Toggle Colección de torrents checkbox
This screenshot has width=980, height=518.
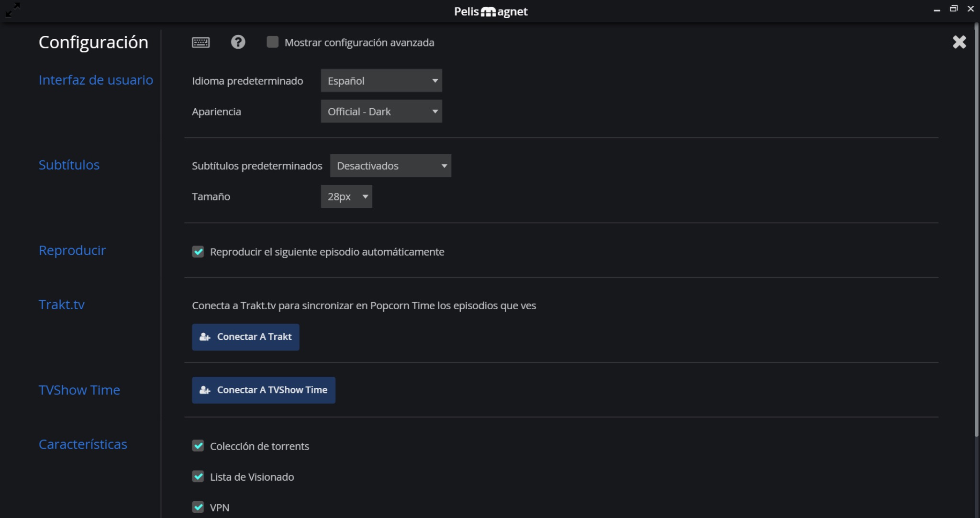198,446
